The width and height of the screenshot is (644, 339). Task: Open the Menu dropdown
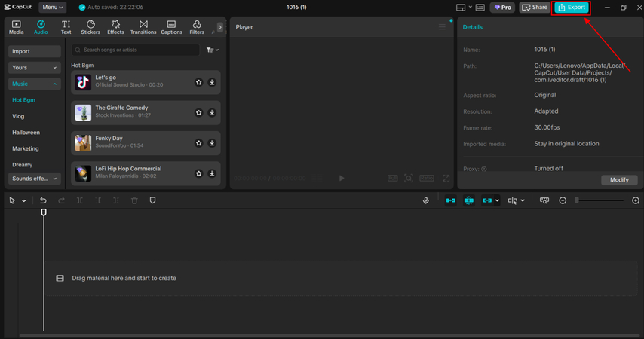(53, 7)
